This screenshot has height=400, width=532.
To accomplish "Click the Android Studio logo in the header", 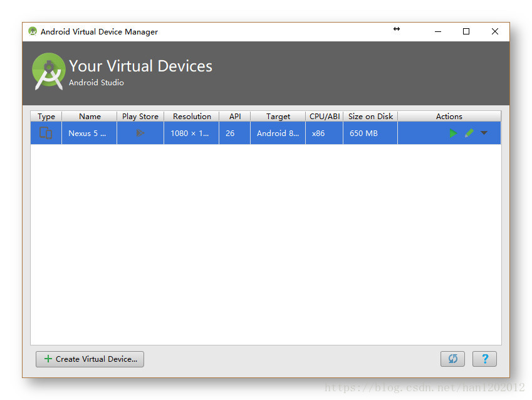I will pyautogui.click(x=49, y=71).
